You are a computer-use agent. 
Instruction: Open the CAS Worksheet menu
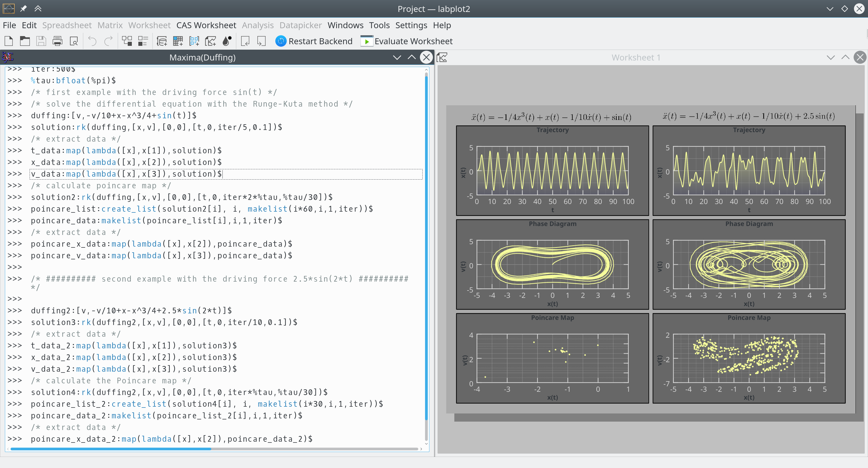click(x=206, y=25)
